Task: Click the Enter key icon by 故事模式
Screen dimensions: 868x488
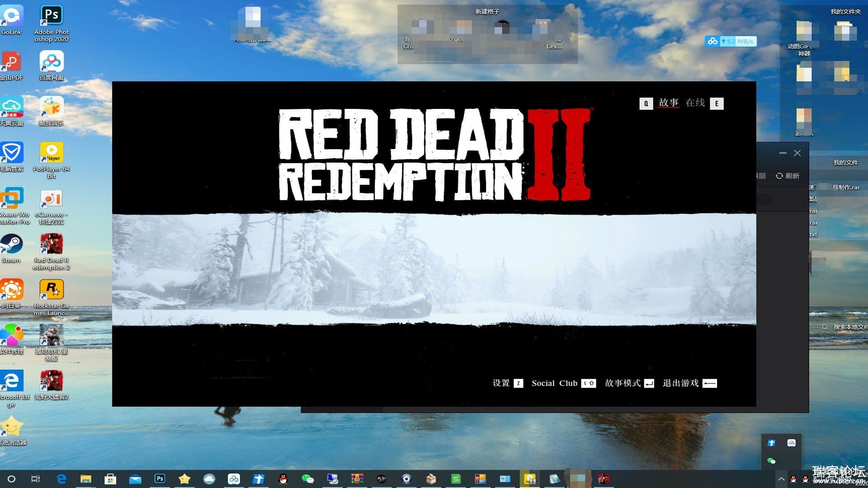Action: tap(649, 383)
